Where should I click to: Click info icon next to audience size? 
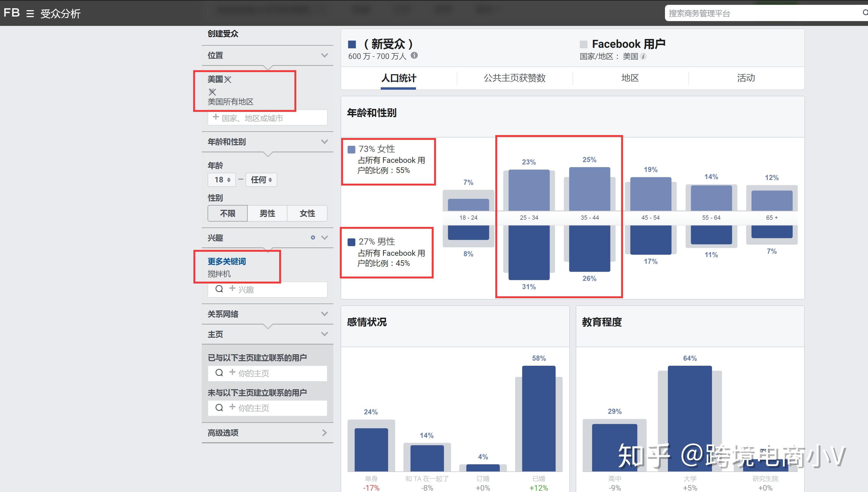(x=414, y=56)
